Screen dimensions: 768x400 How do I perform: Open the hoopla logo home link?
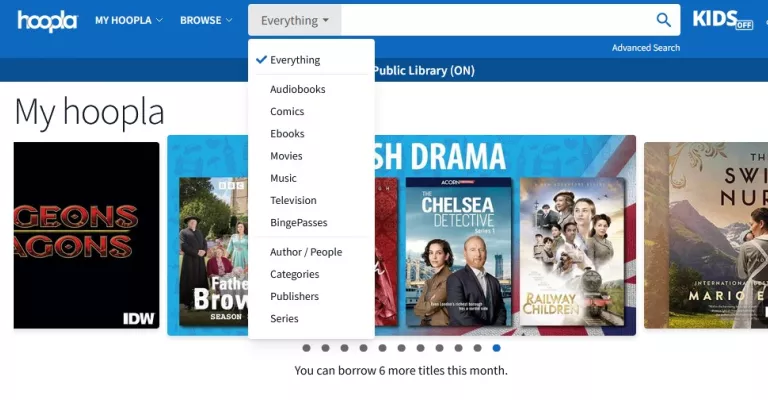pyautogui.click(x=48, y=21)
